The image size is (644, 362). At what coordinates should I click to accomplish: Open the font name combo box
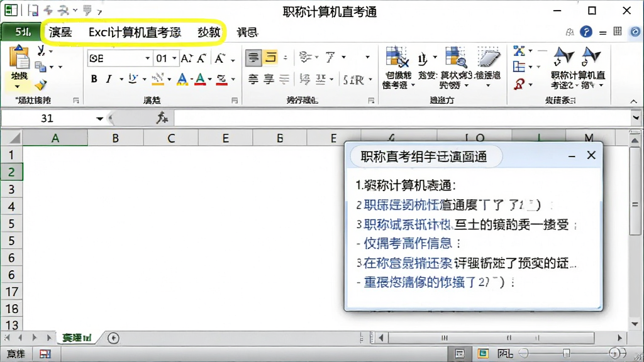119,58
